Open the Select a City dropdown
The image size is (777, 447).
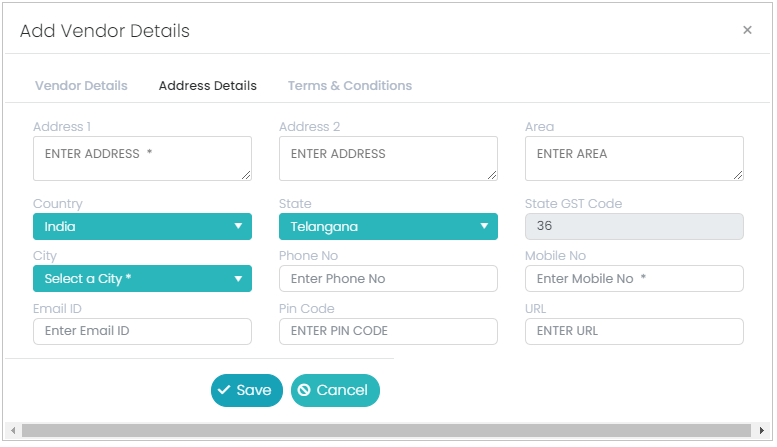click(142, 279)
